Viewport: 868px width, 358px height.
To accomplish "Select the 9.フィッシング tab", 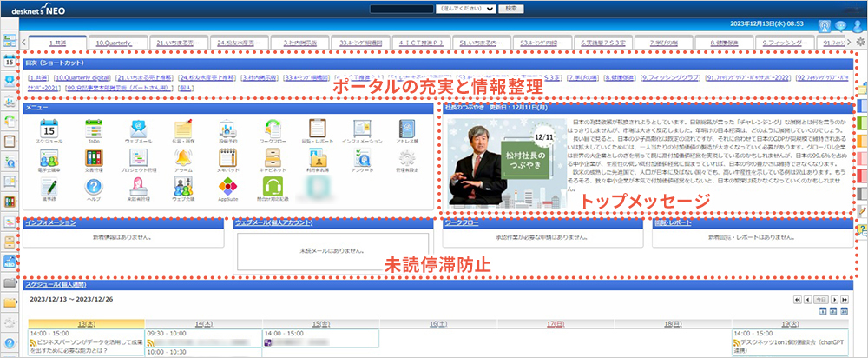I will click(x=785, y=43).
